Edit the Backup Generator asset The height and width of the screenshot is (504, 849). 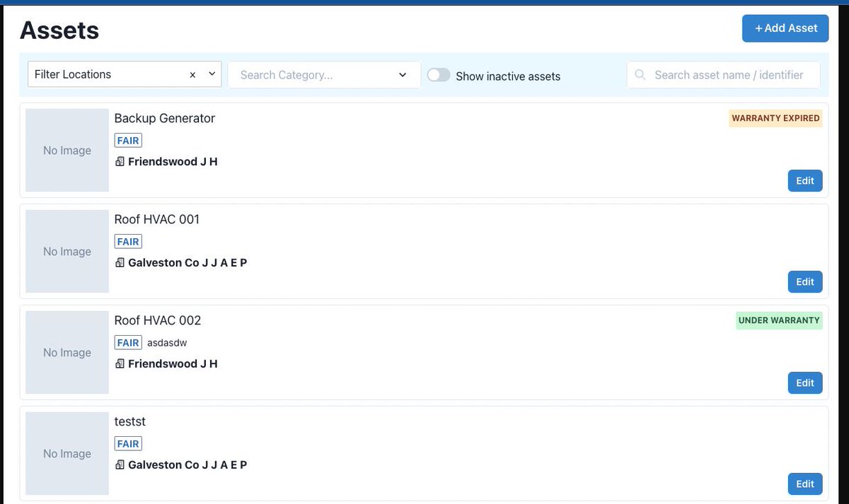[805, 180]
